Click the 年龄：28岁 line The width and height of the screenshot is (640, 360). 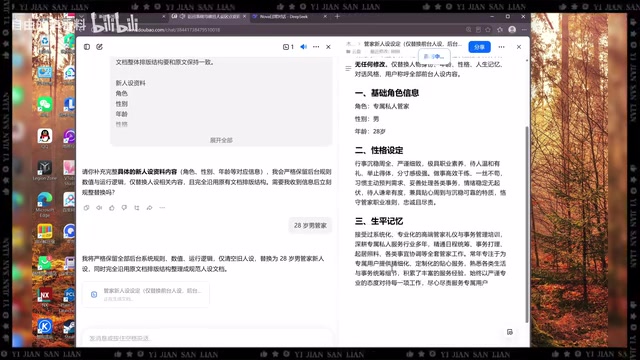[x=370, y=131]
